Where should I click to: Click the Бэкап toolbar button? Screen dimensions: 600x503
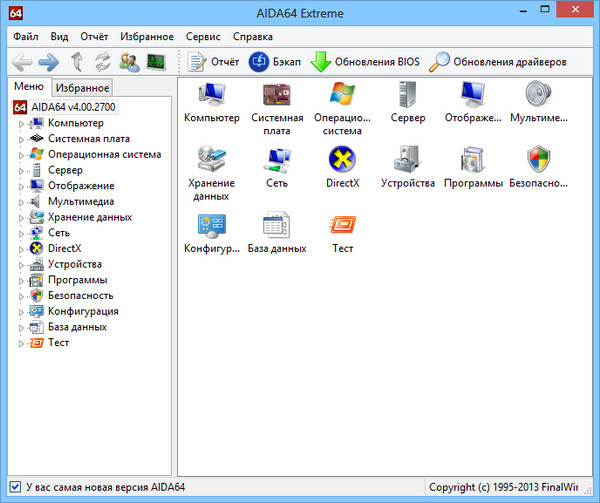click(275, 62)
